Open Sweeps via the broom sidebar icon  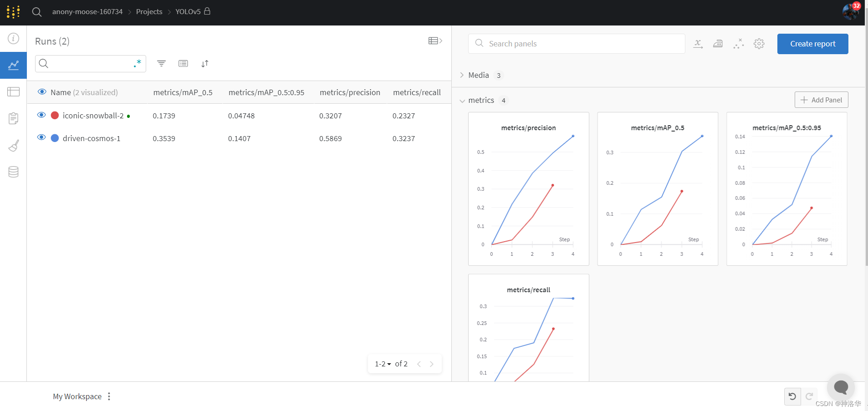pyautogui.click(x=13, y=145)
